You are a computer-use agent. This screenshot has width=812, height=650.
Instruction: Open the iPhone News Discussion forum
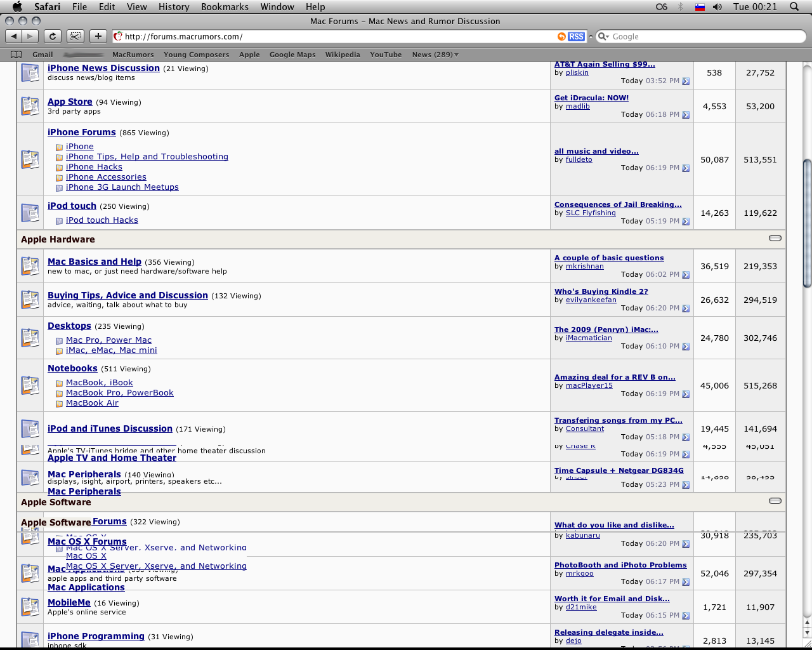coord(103,68)
